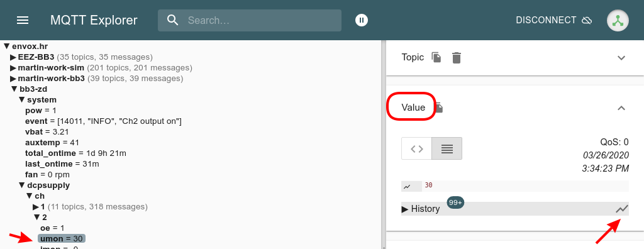Show the history chart line icon

tap(622, 209)
